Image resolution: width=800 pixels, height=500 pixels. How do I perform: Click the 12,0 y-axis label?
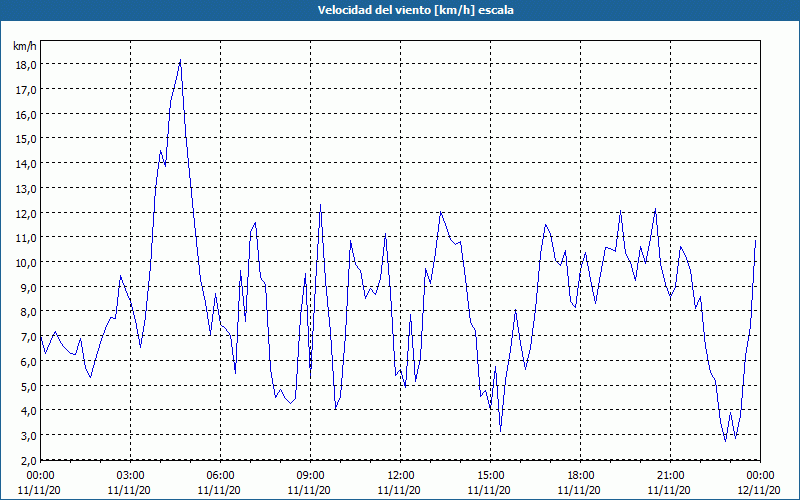(26, 213)
